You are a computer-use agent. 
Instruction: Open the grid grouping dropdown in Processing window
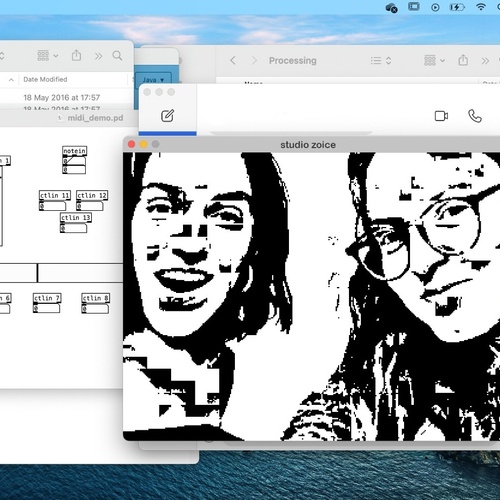pyautogui.click(x=434, y=60)
